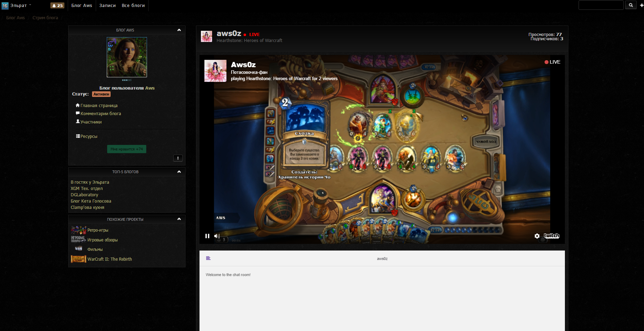
Task: Open the Фильмы project icon
Action: coord(78,248)
